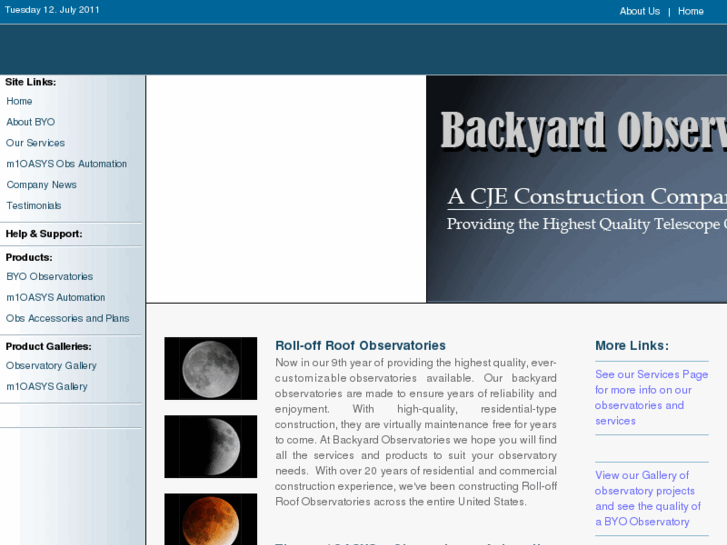Open 'View our Gallery of observatory projects' link

pyautogui.click(x=648, y=499)
